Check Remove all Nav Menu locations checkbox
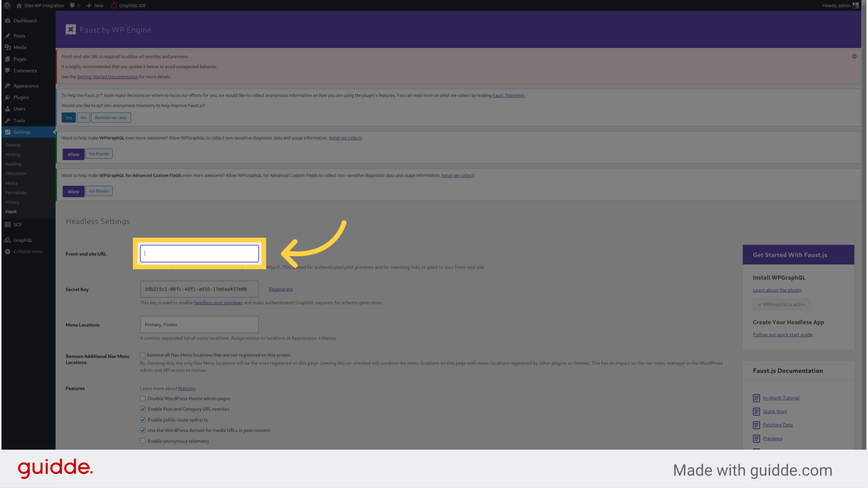This screenshot has height=488, width=868. pyautogui.click(x=143, y=355)
